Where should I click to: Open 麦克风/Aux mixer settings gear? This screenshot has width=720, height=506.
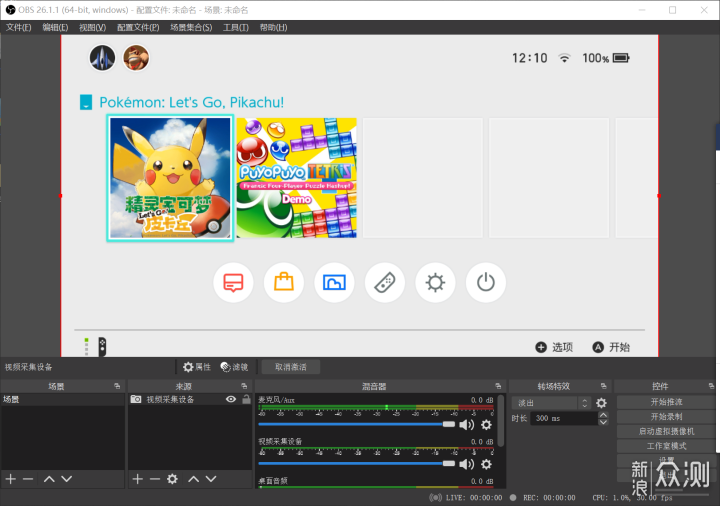coord(486,425)
